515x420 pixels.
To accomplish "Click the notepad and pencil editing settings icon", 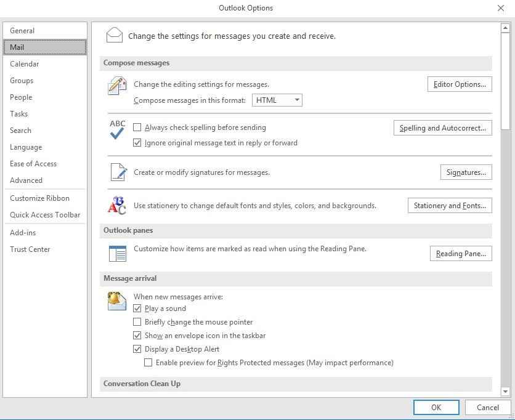I will 117,86.
